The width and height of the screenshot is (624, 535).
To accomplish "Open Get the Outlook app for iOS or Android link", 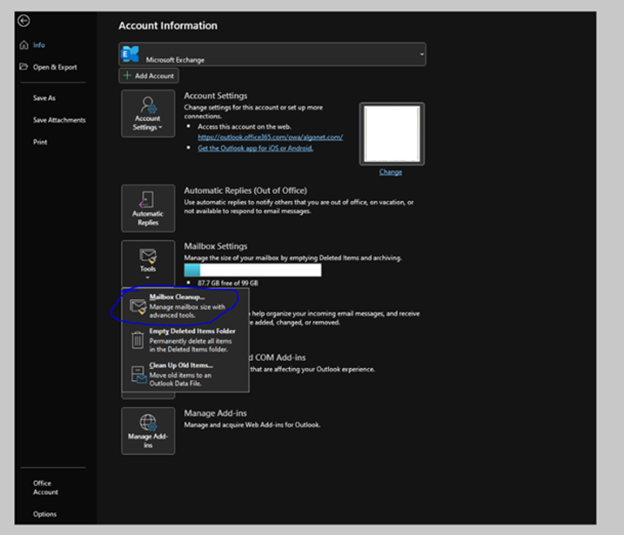I will 255,148.
